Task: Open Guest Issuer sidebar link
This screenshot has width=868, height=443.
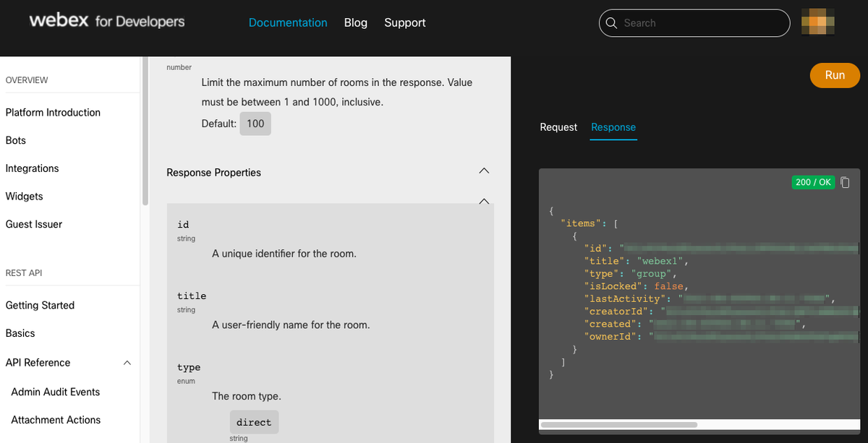Action: click(x=34, y=224)
